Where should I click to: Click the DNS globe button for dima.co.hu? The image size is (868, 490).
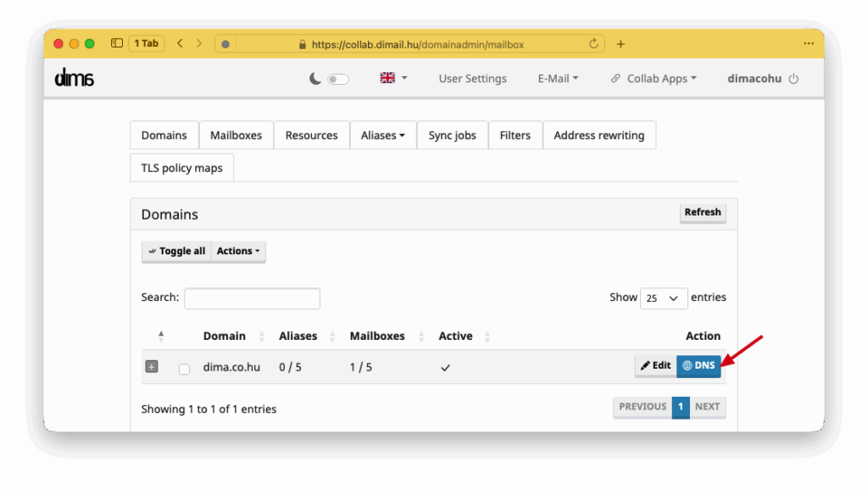[698, 366]
